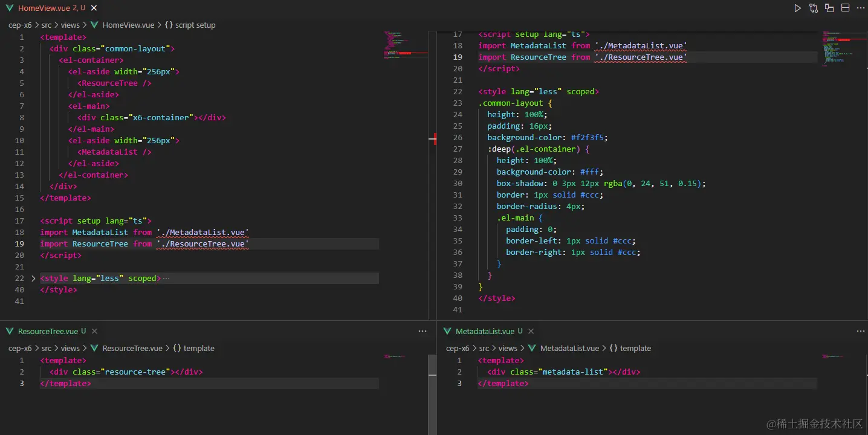This screenshot has height=435, width=868.
Task: Open the cep-x6 breadcrumb in ResourceTree path
Action: click(x=20, y=348)
